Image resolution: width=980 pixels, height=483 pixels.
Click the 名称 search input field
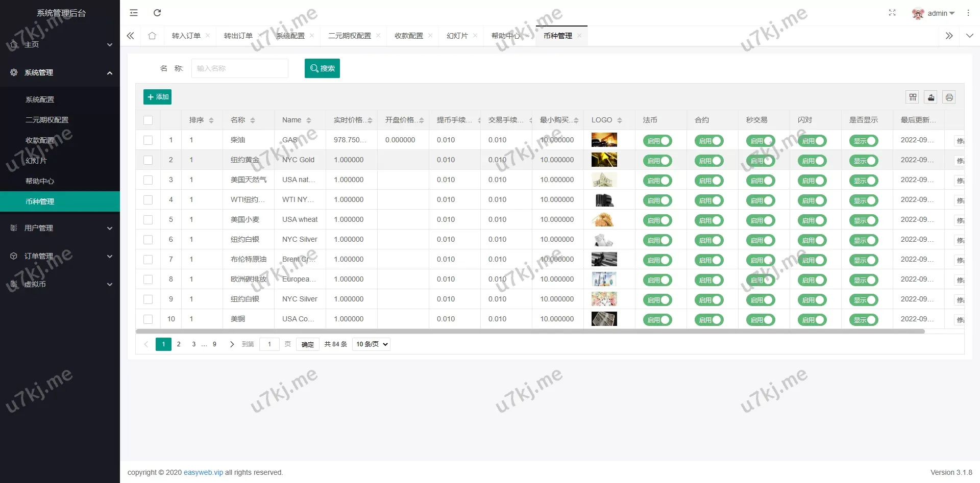[x=239, y=68]
